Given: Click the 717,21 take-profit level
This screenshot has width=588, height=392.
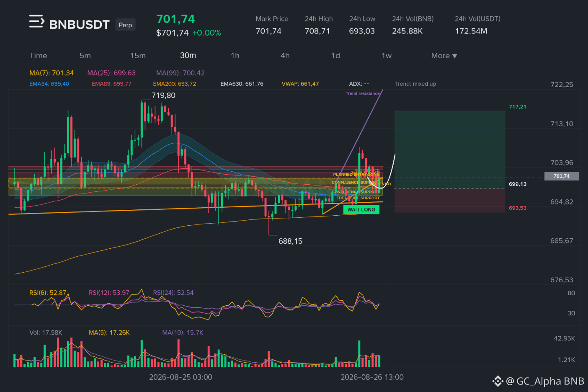Looking at the screenshot, I should (x=518, y=107).
